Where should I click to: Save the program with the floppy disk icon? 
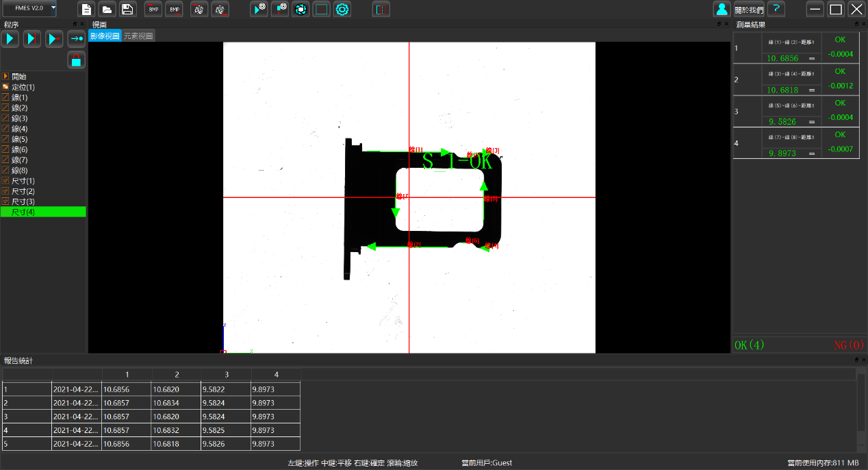tap(127, 10)
